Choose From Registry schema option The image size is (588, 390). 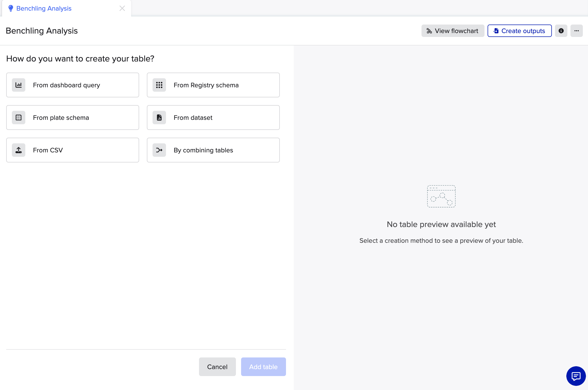tap(213, 85)
